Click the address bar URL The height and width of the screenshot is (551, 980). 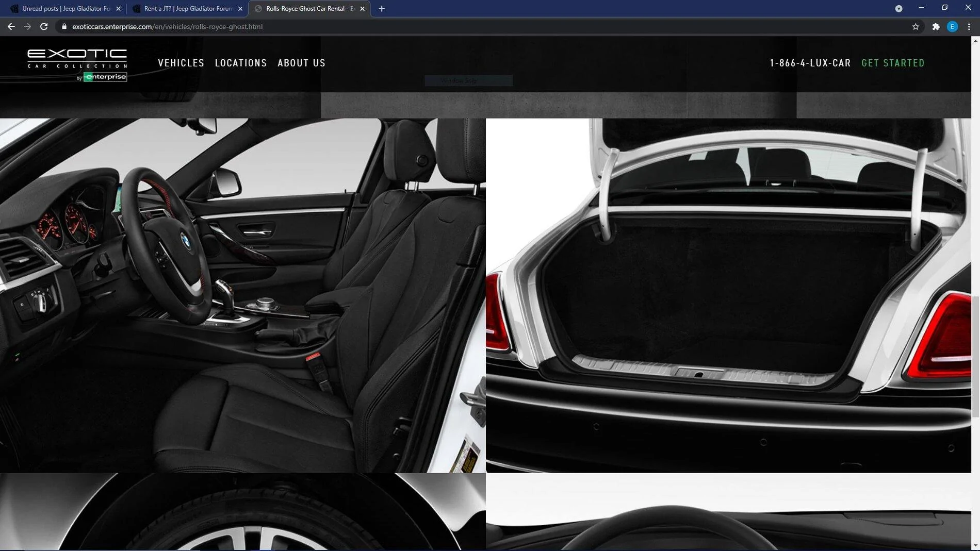(167, 26)
